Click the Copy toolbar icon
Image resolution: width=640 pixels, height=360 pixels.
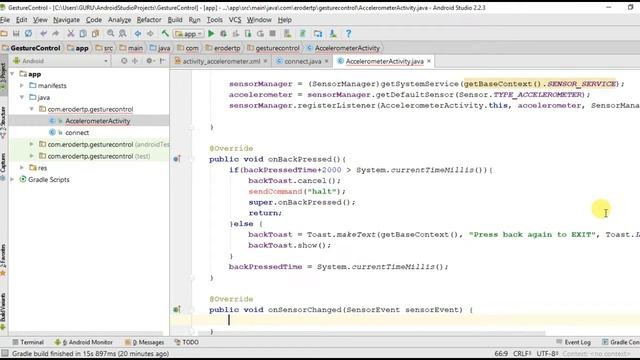click(x=83, y=33)
